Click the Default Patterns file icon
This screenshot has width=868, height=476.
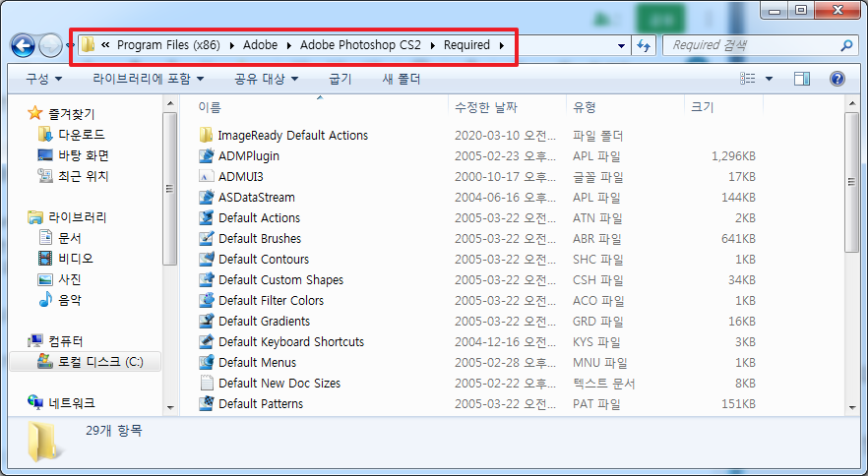(x=206, y=403)
